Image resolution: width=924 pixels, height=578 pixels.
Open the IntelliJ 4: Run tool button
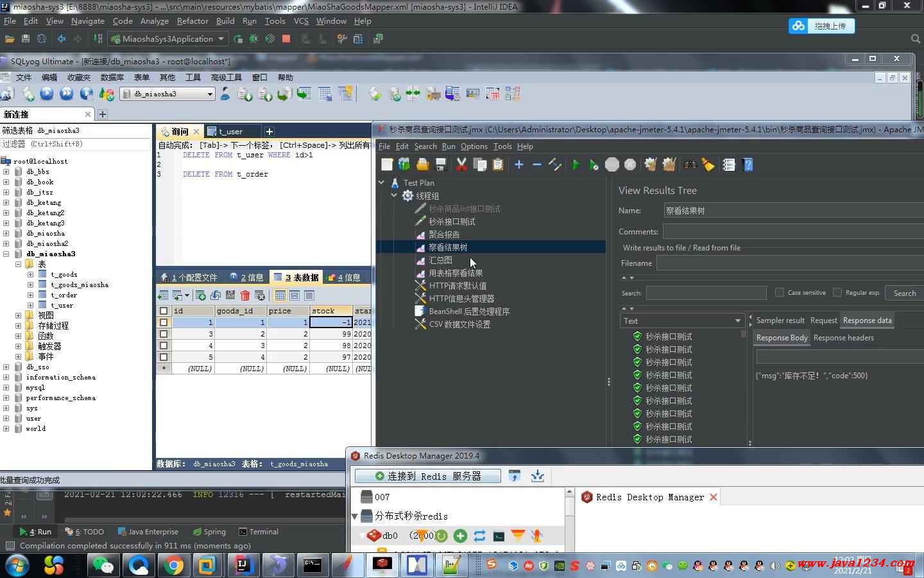click(x=35, y=532)
